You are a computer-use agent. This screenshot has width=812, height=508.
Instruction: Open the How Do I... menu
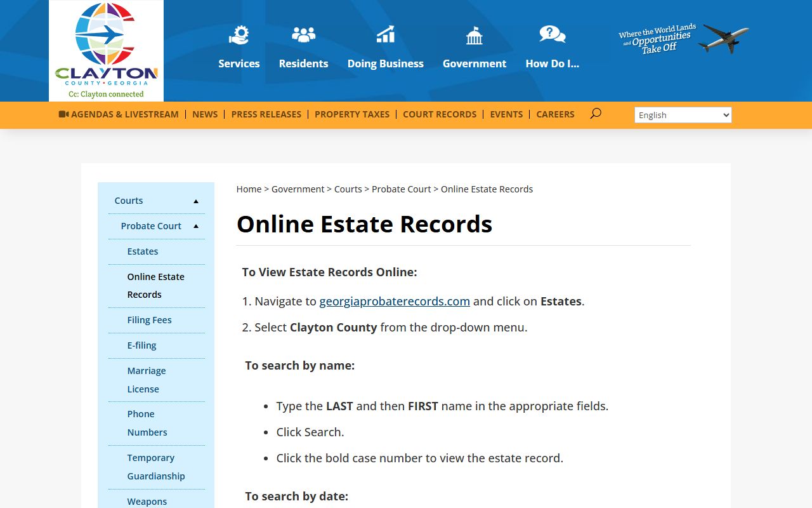(x=552, y=63)
